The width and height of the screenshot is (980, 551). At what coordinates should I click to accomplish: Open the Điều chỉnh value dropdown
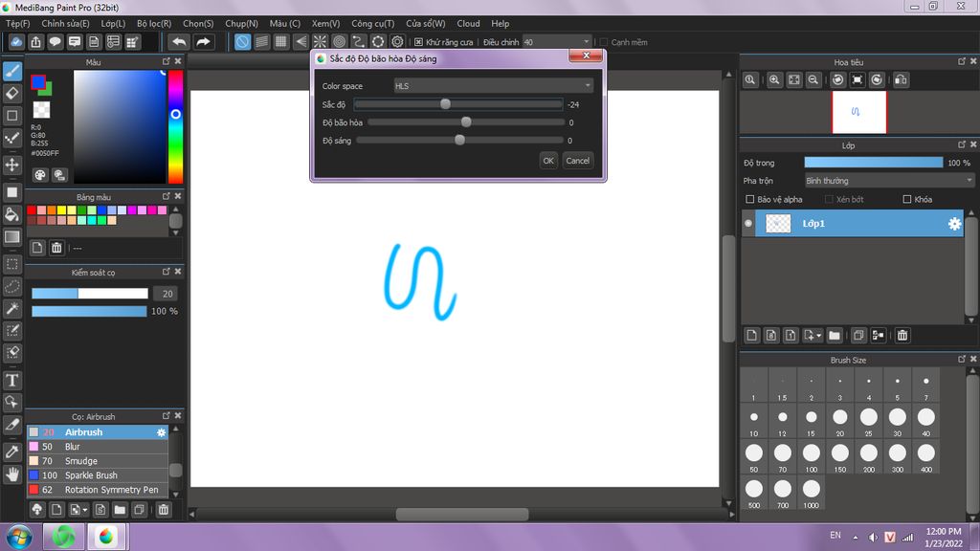point(557,42)
